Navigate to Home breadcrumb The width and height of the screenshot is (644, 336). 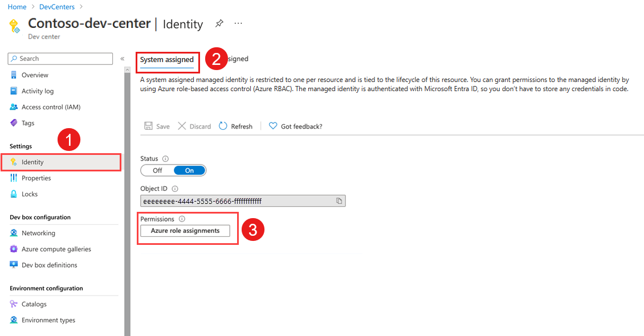pos(17,7)
